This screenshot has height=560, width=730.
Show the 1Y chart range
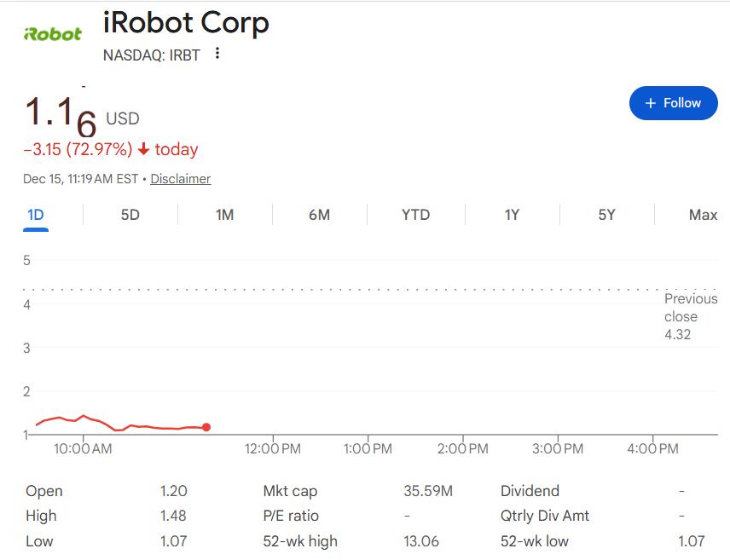tap(511, 215)
